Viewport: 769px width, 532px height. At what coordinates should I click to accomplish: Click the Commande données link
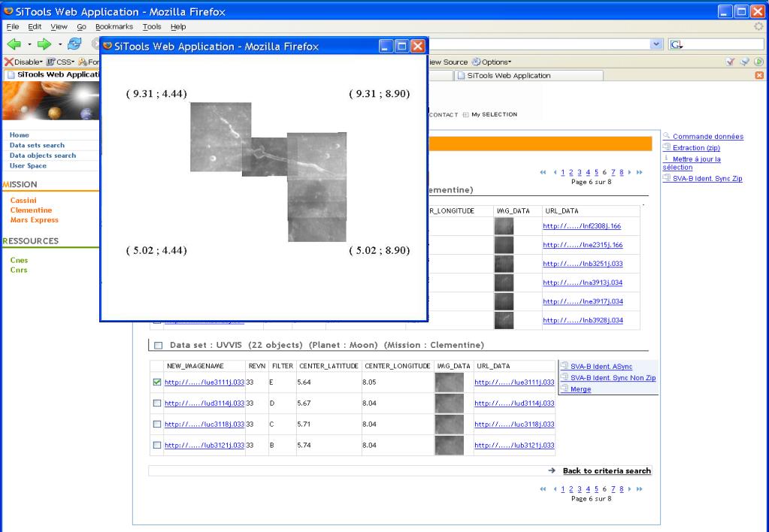(x=707, y=136)
